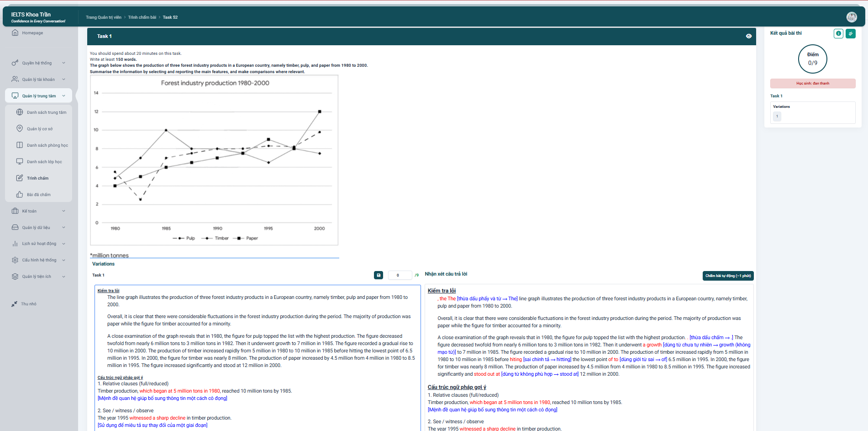Click the green check icon in results panel
This screenshot has width=868, height=431.
click(x=850, y=33)
